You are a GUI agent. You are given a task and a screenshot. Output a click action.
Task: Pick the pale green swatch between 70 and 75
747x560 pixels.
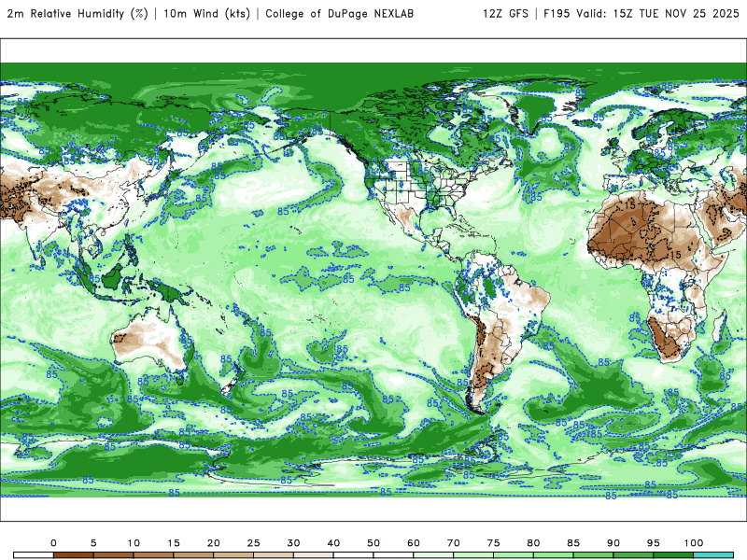pos(473,555)
